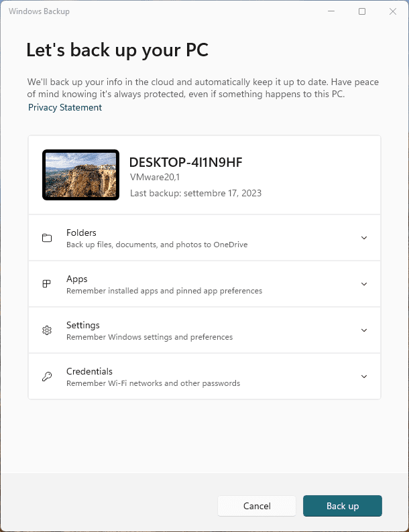Cancel the backup dialog

(x=257, y=506)
